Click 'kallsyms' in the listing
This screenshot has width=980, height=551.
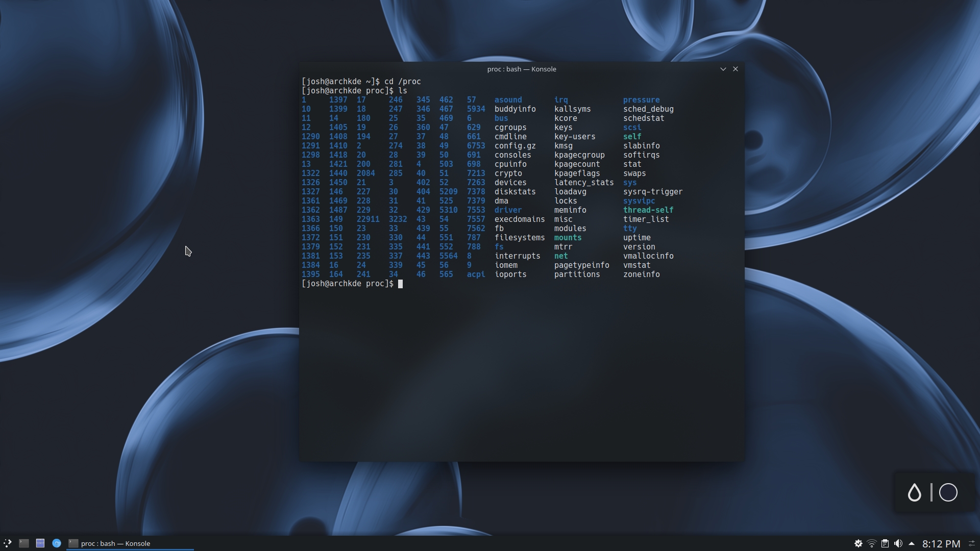[x=572, y=109]
